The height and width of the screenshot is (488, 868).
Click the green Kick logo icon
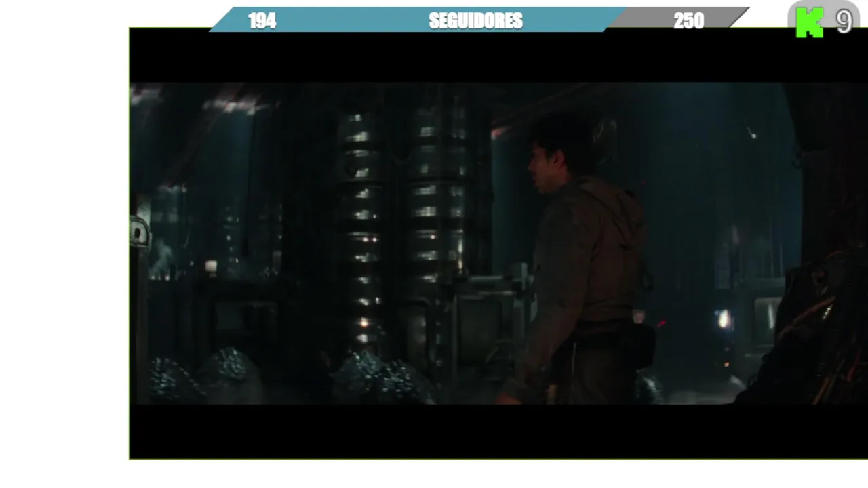809,22
